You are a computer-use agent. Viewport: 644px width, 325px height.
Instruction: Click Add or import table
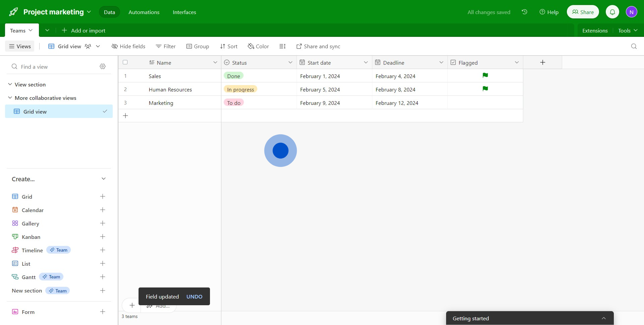click(84, 30)
